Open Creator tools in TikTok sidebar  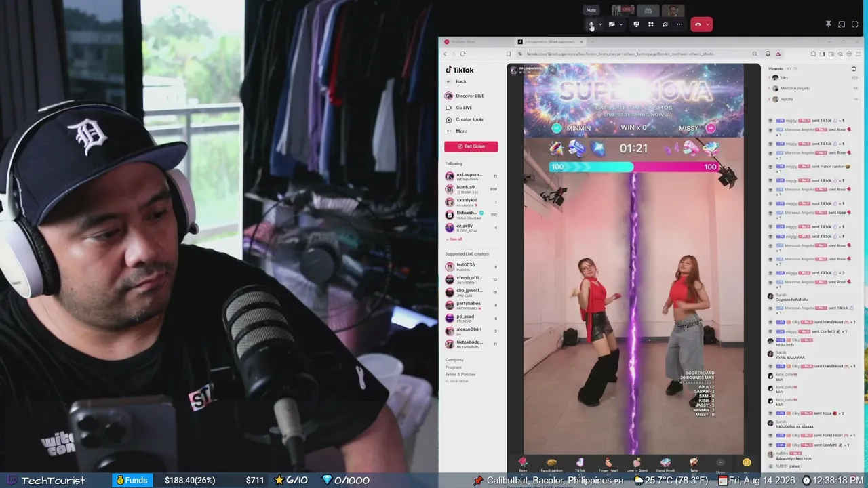465,119
